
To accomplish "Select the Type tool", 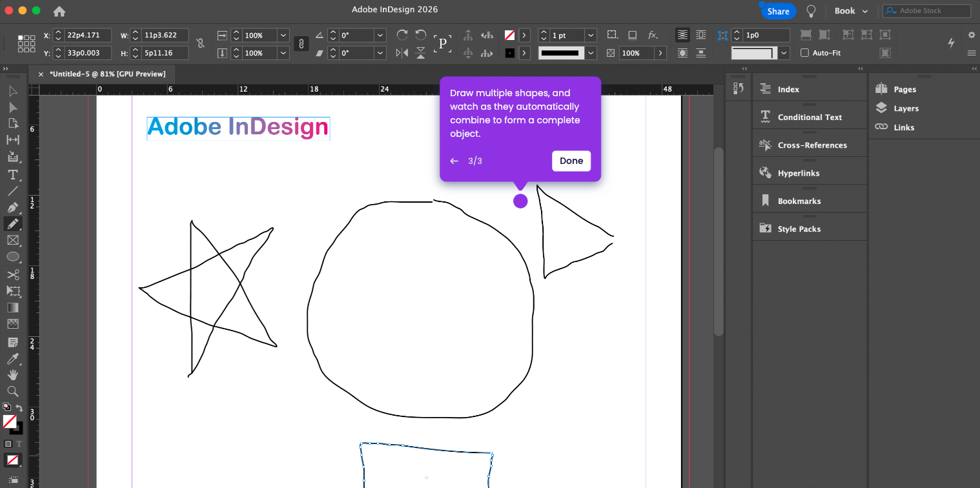I will click(x=12, y=175).
